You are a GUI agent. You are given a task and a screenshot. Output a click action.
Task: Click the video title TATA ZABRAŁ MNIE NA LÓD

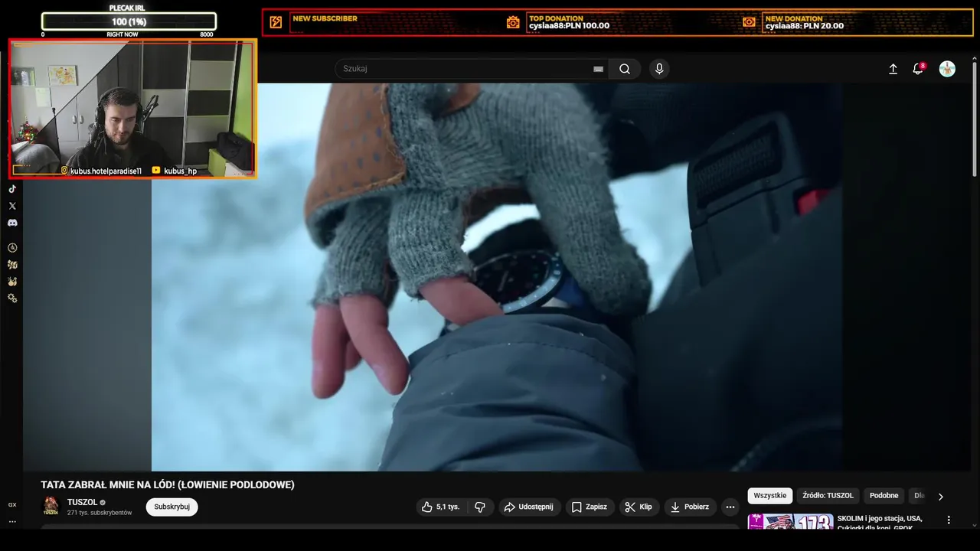168,484
